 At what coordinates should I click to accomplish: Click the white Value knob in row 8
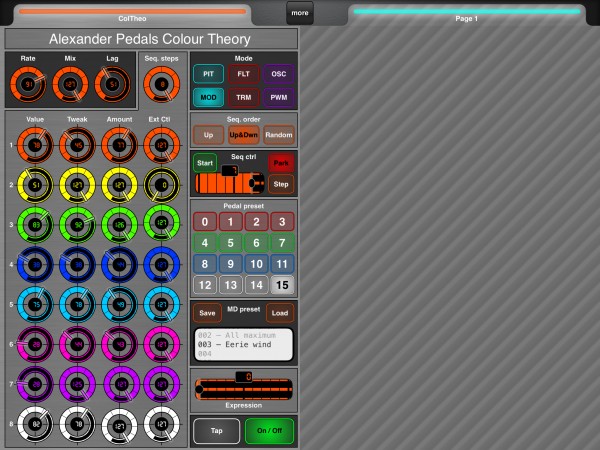click(35, 424)
